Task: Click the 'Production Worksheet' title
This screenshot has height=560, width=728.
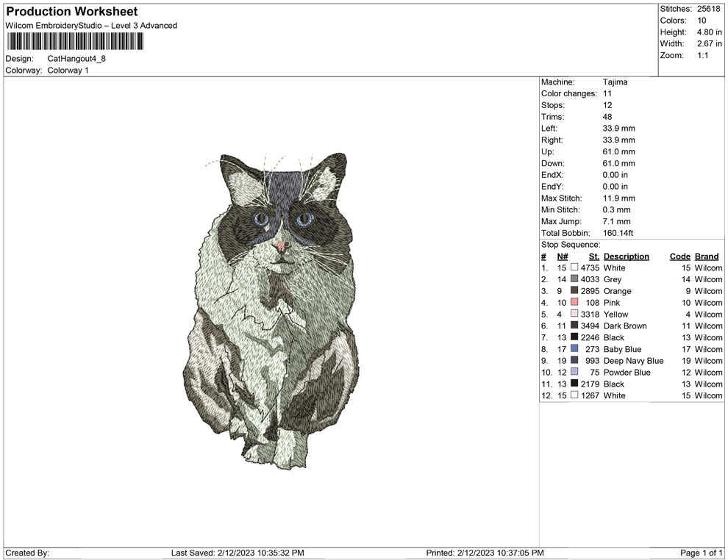Action: [x=72, y=12]
